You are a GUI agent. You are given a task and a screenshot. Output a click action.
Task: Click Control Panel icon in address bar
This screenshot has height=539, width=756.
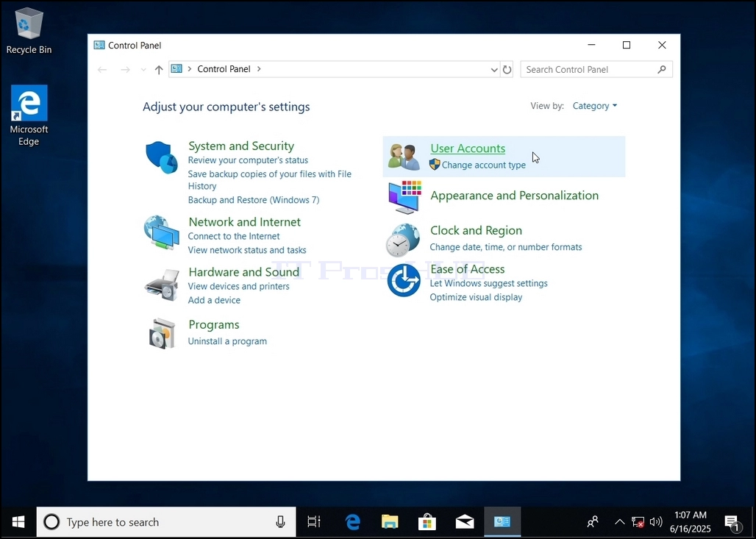click(177, 69)
